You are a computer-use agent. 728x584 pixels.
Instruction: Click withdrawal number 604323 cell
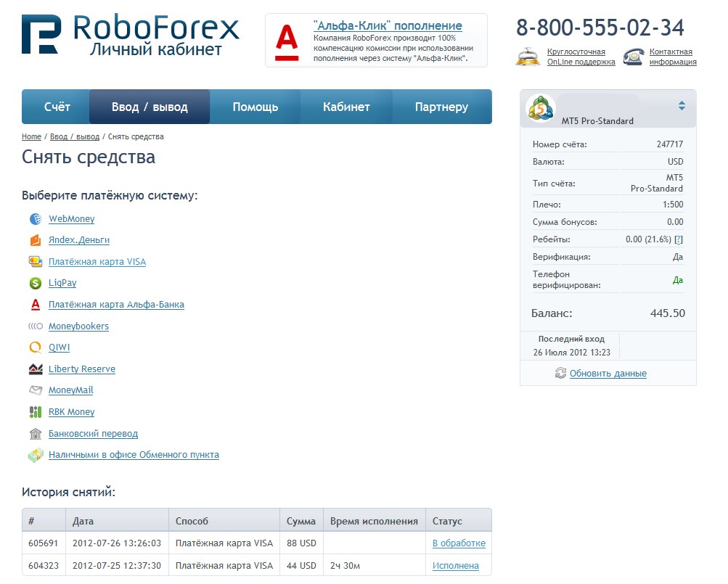point(43,565)
